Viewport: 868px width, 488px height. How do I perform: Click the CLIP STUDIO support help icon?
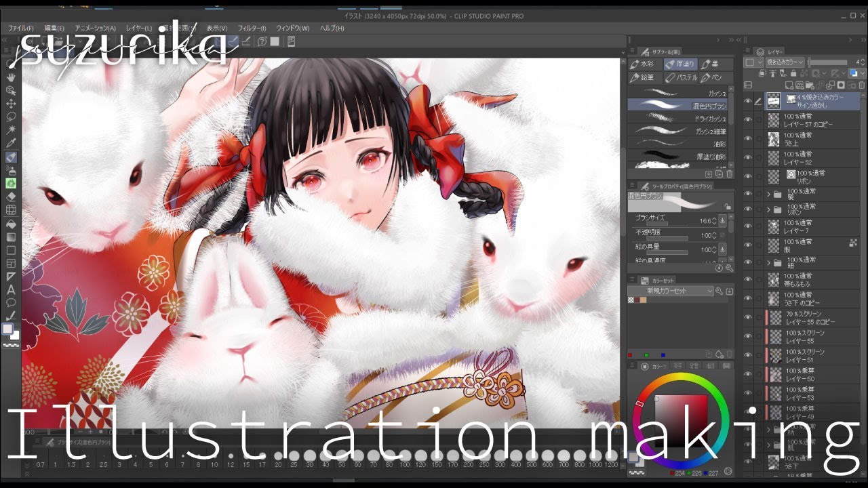tap(262, 42)
